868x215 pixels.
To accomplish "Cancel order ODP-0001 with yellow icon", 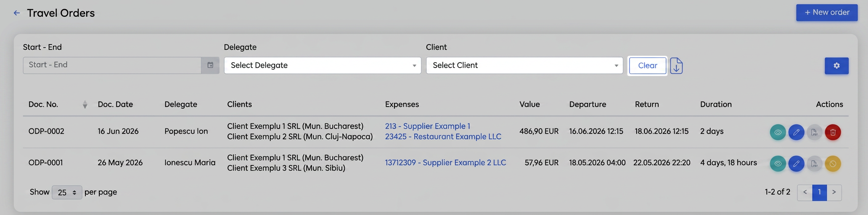I will pos(833,164).
